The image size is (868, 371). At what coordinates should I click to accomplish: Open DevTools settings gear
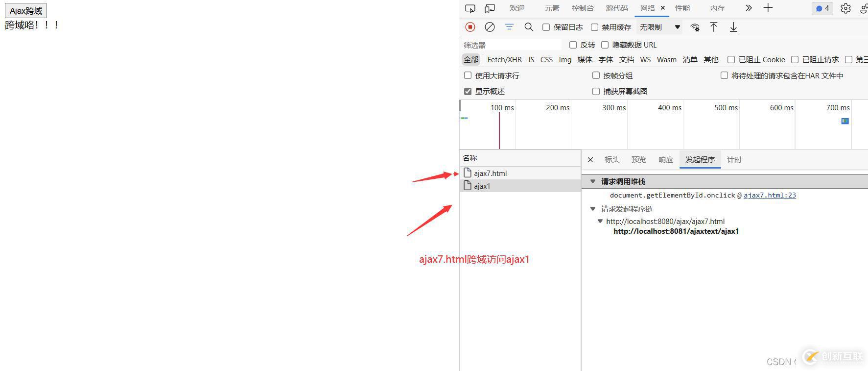point(845,8)
